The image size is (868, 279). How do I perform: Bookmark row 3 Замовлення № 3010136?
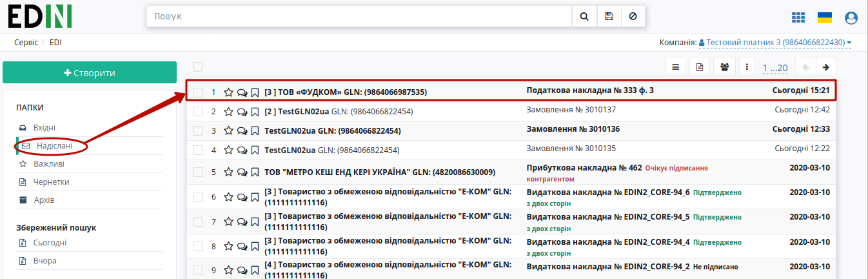[255, 130]
